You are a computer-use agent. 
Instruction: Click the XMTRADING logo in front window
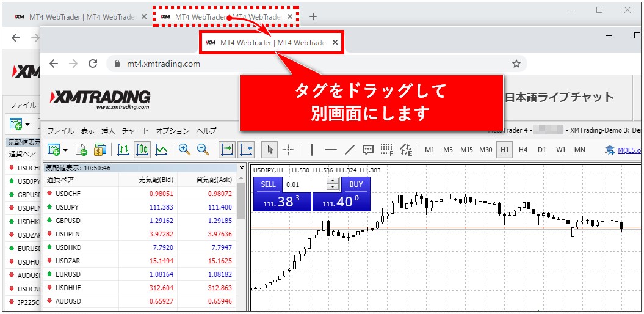99,100
